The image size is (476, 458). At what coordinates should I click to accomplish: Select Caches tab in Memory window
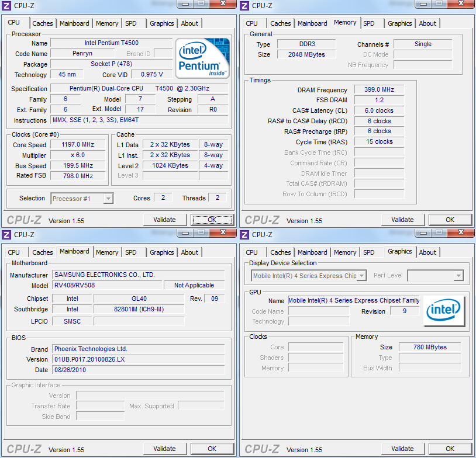coord(281,23)
